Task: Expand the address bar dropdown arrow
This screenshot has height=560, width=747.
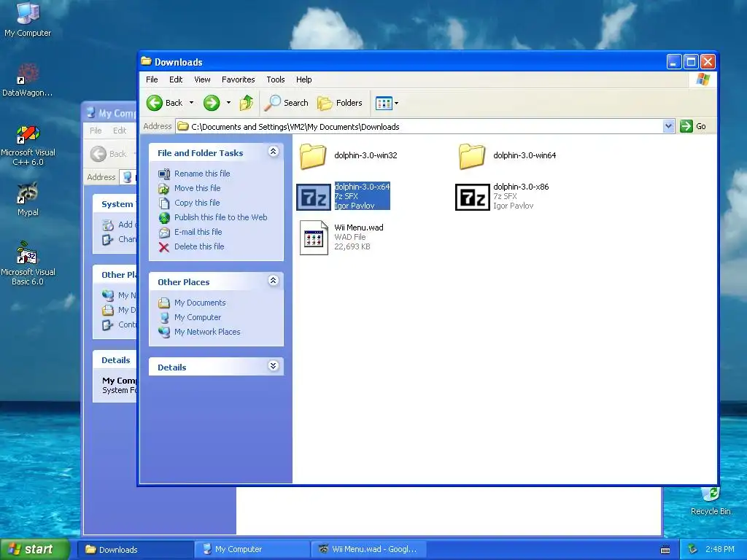Action: tap(668, 126)
